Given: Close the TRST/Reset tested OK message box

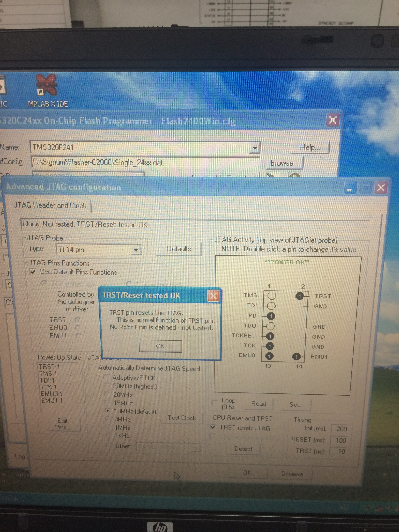Looking at the screenshot, I should pos(213,296).
